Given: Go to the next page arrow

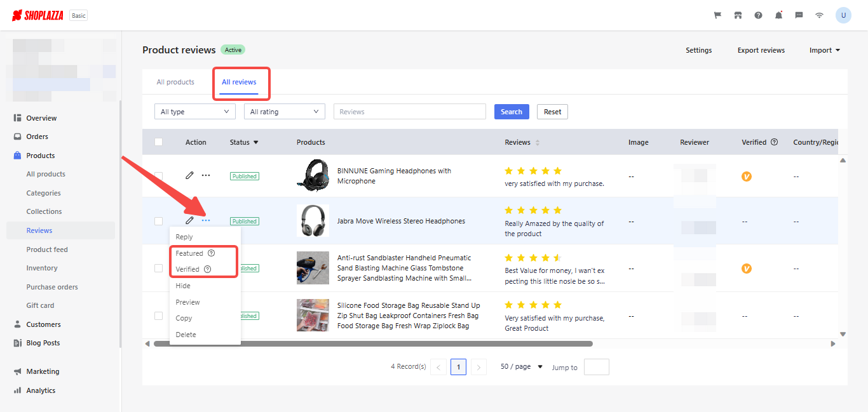Looking at the screenshot, I should (x=478, y=367).
